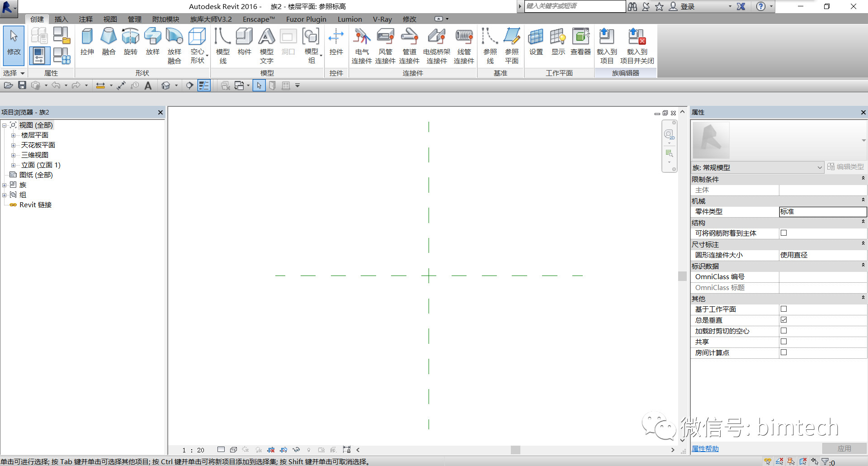Click the measure-between icon in quick access toolbar
Screen dimensions: 868x466
100,86
